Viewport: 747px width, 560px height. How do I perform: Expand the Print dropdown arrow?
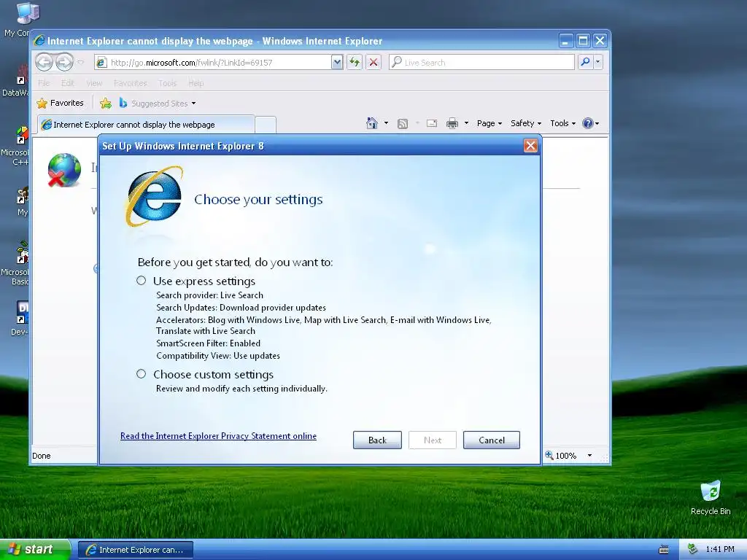[x=466, y=123]
